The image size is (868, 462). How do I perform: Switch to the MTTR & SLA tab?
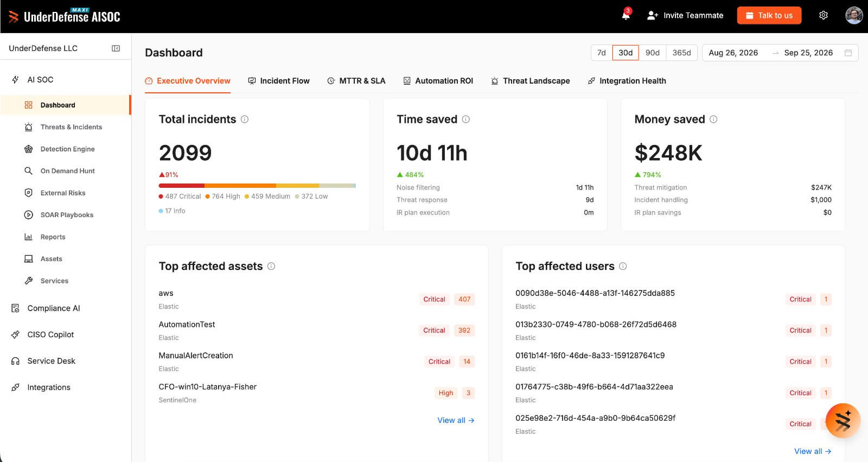(x=356, y=81)
